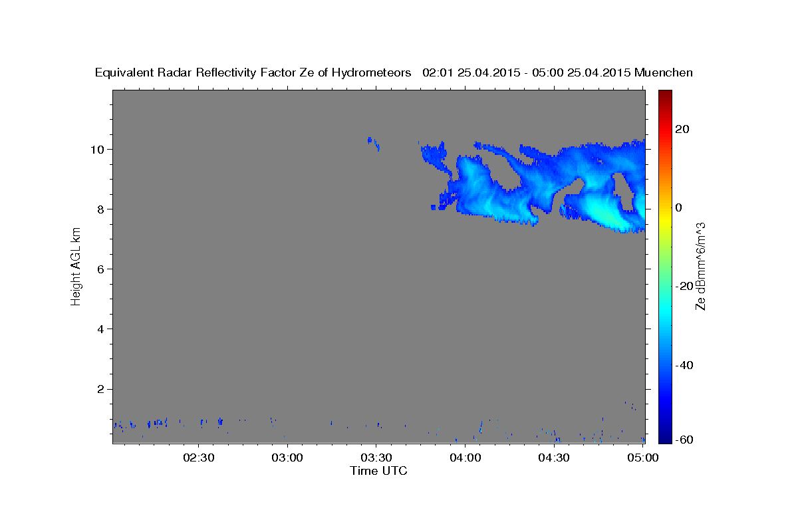
Task: Click the 05:00 time tick label
Action: point(642,458)
